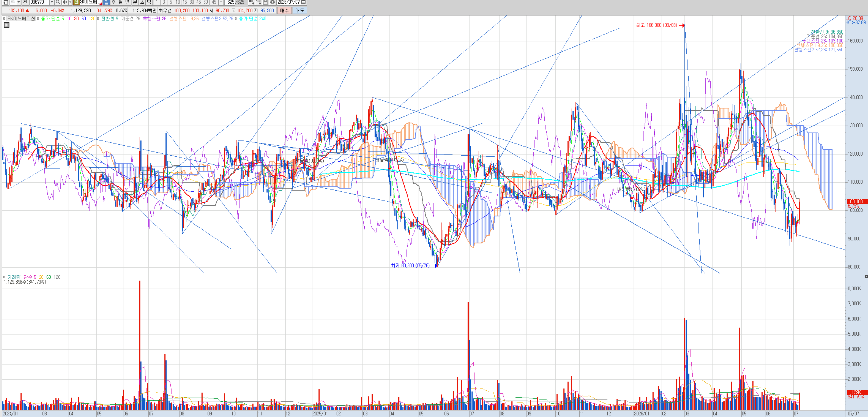This screenshot has width=868, height=417.
Task: Click the 선행스팬1 9,26 legend label
Action: (x=184, y=19)
